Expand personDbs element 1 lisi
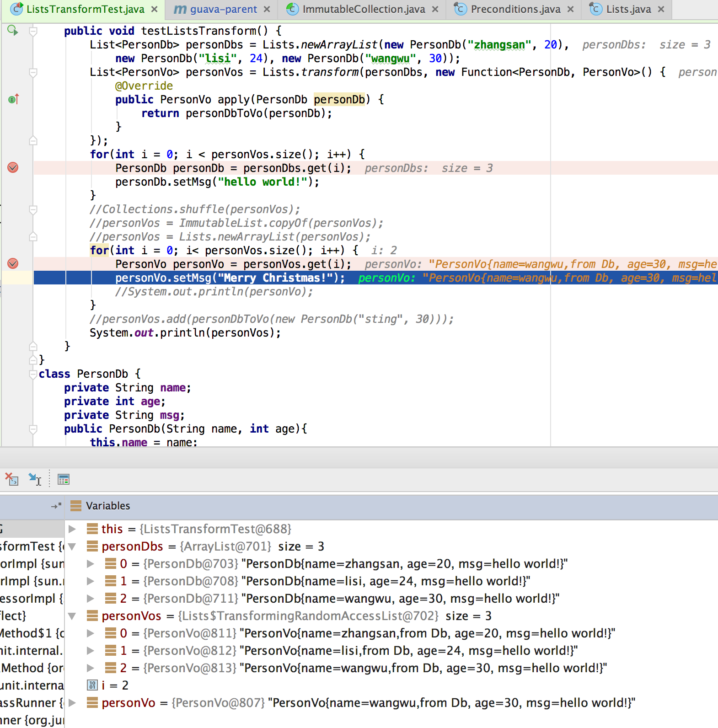This screenshot has width=718, height=728. click(x=91, y=581)
